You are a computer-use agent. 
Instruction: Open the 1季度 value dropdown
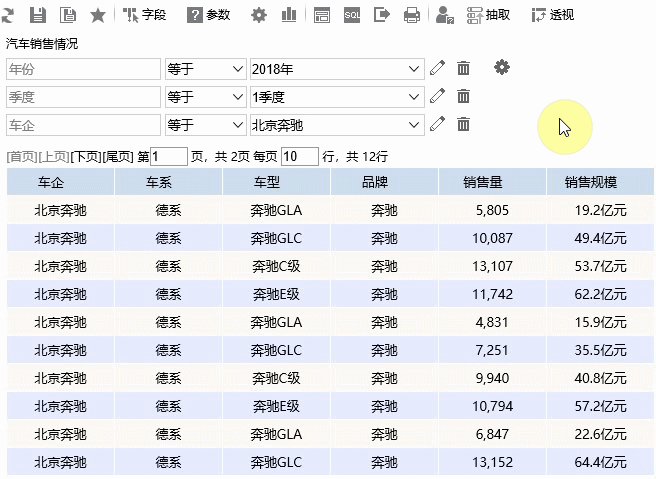(337, 97)
